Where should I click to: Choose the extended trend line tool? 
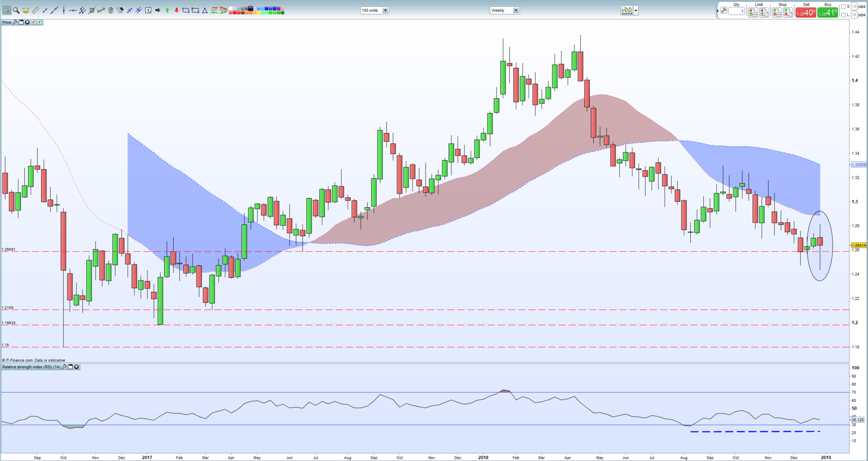(x=54, y=10)
